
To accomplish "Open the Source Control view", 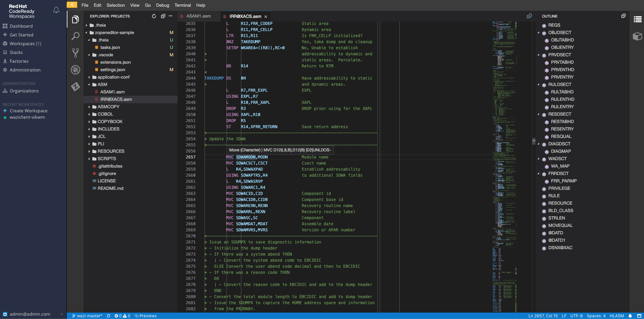I will (x=75, y=53).
